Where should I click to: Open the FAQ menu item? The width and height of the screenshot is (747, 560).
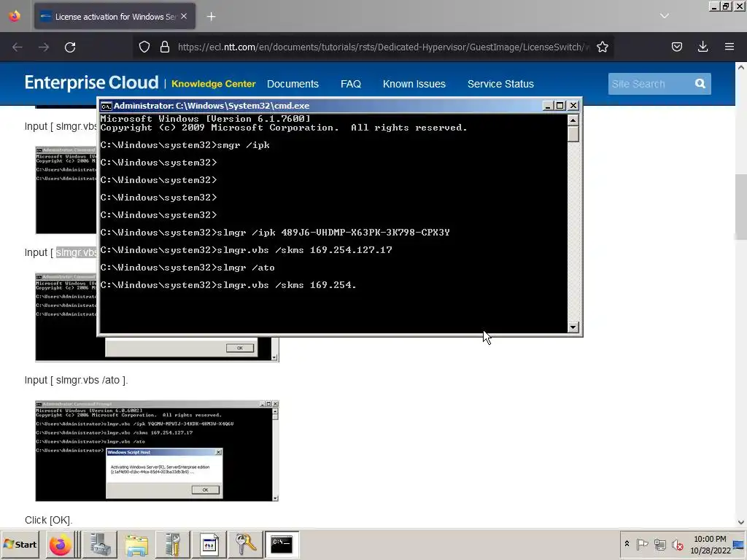[x=351, y=84]
